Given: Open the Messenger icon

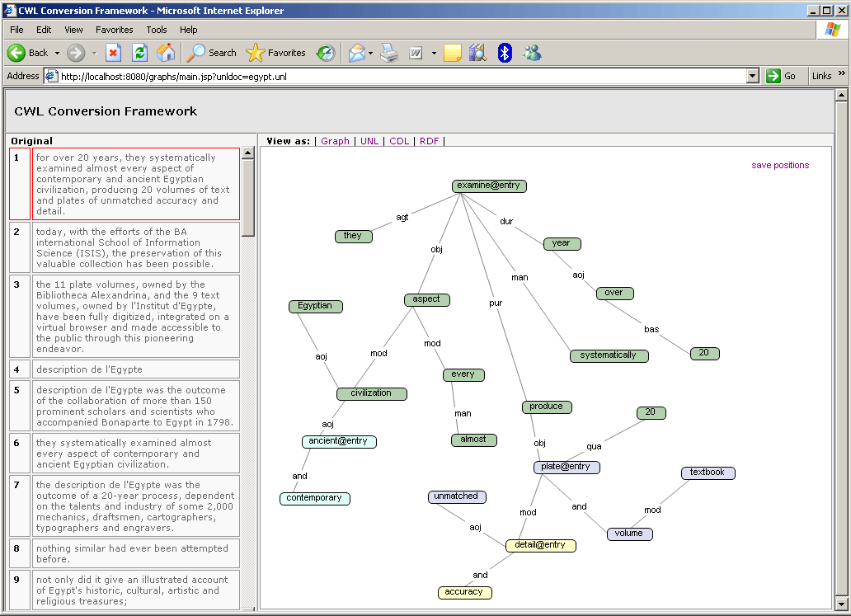Looking at the screenshot, I should [532, 53].
